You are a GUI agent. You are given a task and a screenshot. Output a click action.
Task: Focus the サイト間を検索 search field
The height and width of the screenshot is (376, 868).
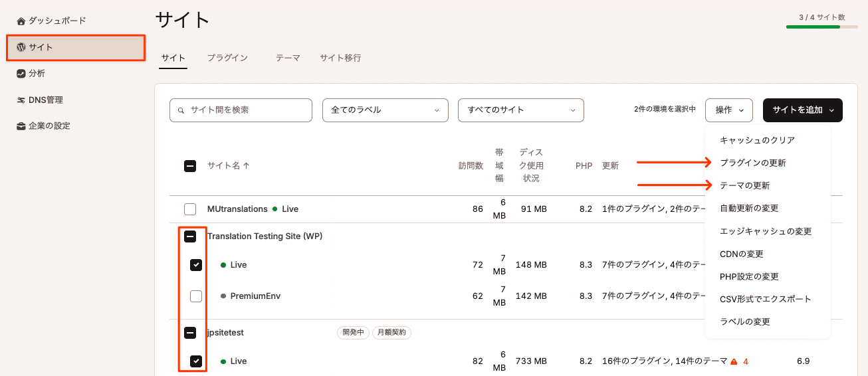coord(241,110)
